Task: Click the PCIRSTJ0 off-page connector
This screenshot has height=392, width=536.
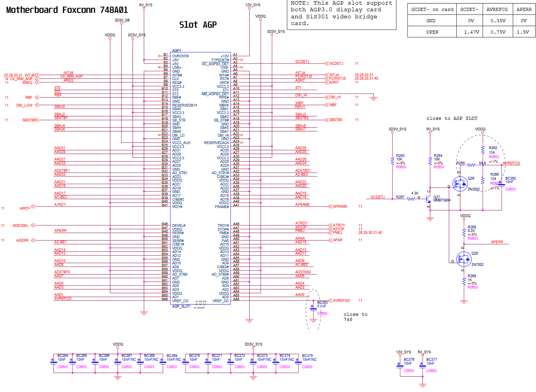Action: coord(335,78)
